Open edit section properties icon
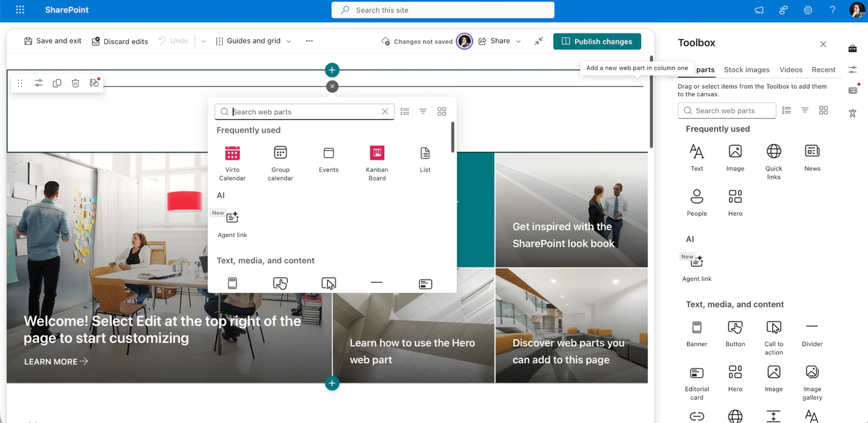868x423 pixels. [x=38, y=83]
